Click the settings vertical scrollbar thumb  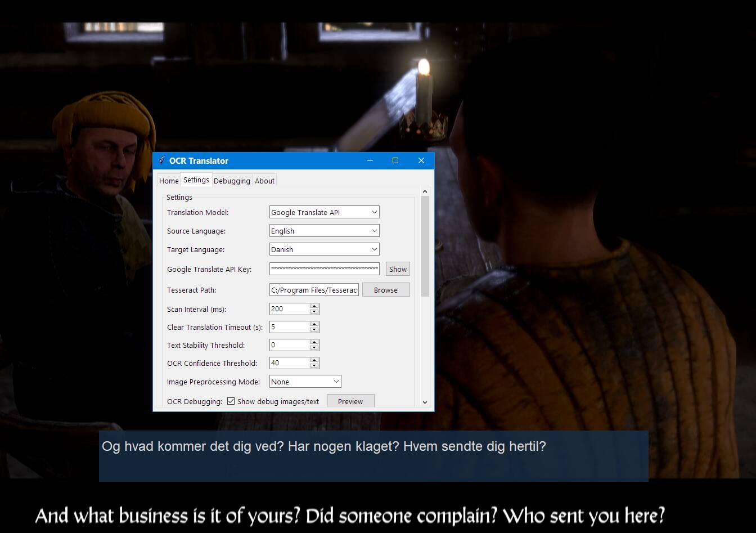[425, 246]
